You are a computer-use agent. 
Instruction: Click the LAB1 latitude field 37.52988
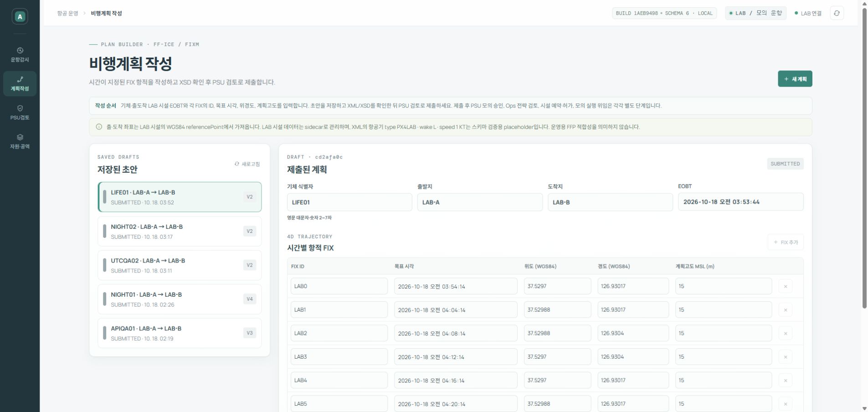coord(557,309)
